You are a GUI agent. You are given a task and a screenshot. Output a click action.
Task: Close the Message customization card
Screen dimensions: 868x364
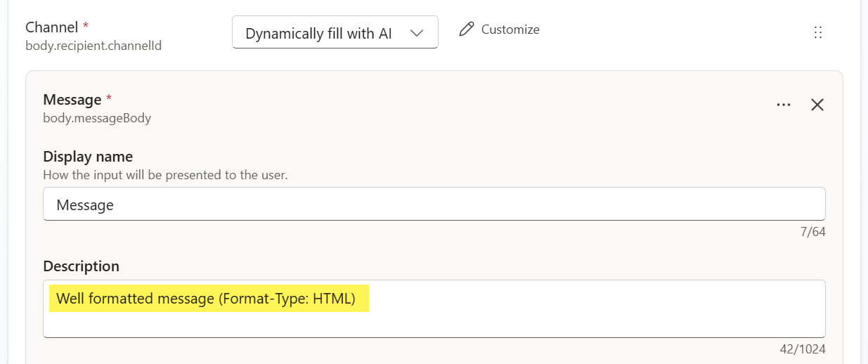817,105
